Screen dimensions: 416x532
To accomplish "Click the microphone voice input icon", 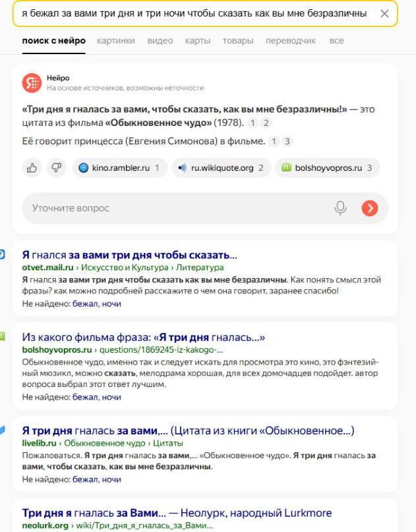I will click(340, 208).
